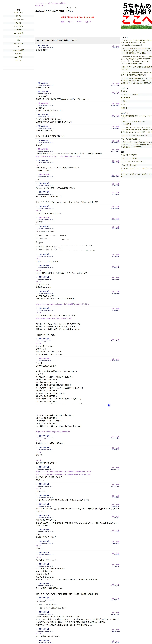Open DTM sidebar category
The image size is (152, 644).
18,47
